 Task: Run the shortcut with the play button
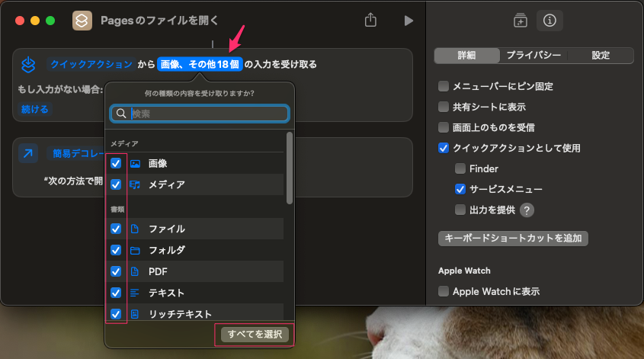tap(409, 21)
